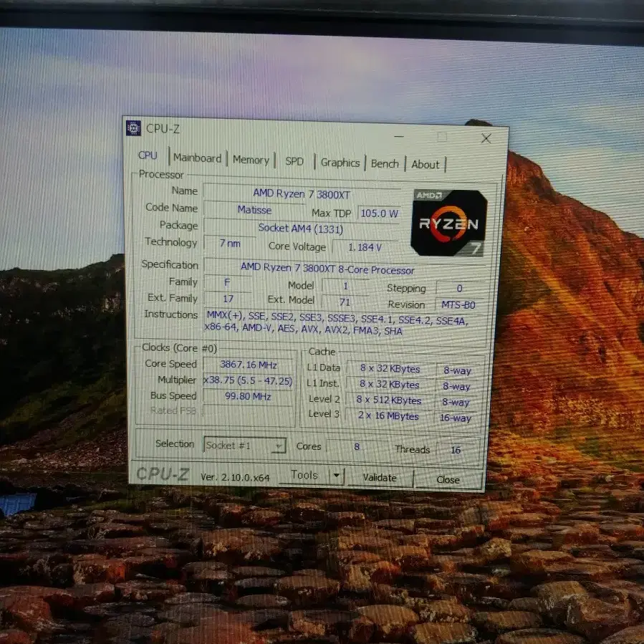The height and width of the screenshot is (644, 644).
Task: Switch to the CPU tab
Action: pos(148,155)
